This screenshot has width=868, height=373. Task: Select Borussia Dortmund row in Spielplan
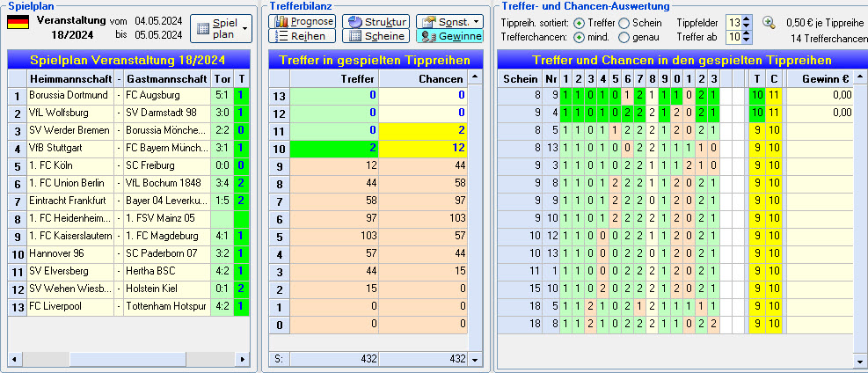point(129,95)
